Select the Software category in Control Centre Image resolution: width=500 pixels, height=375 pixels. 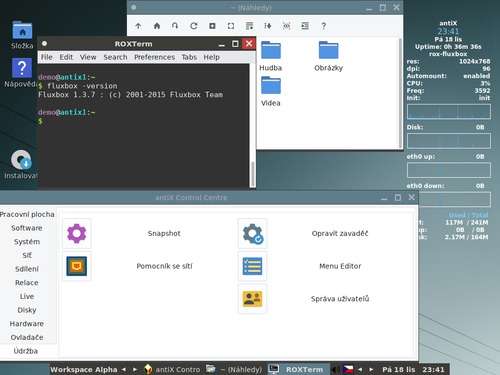[27, 228]
